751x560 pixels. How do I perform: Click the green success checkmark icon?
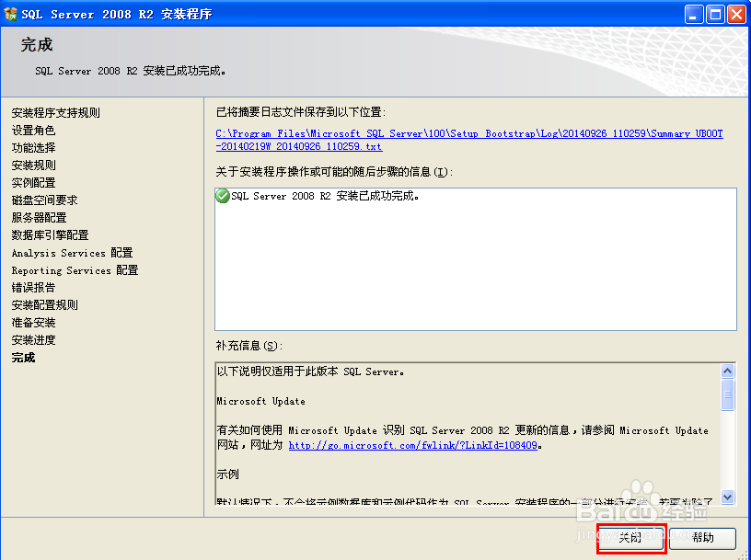pyautogui.click(x=223, y=196)
